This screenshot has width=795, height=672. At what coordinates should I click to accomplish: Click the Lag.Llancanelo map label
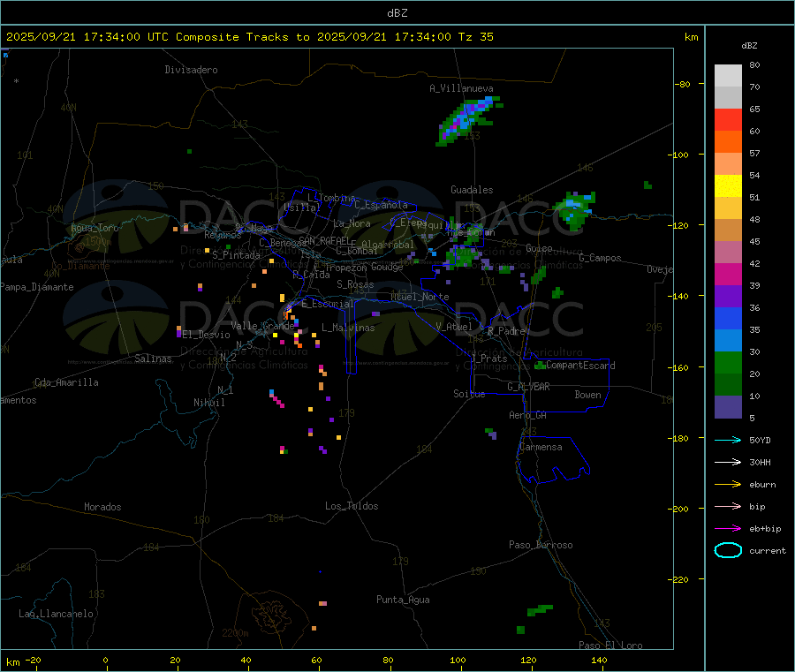[x=56, y=614]
